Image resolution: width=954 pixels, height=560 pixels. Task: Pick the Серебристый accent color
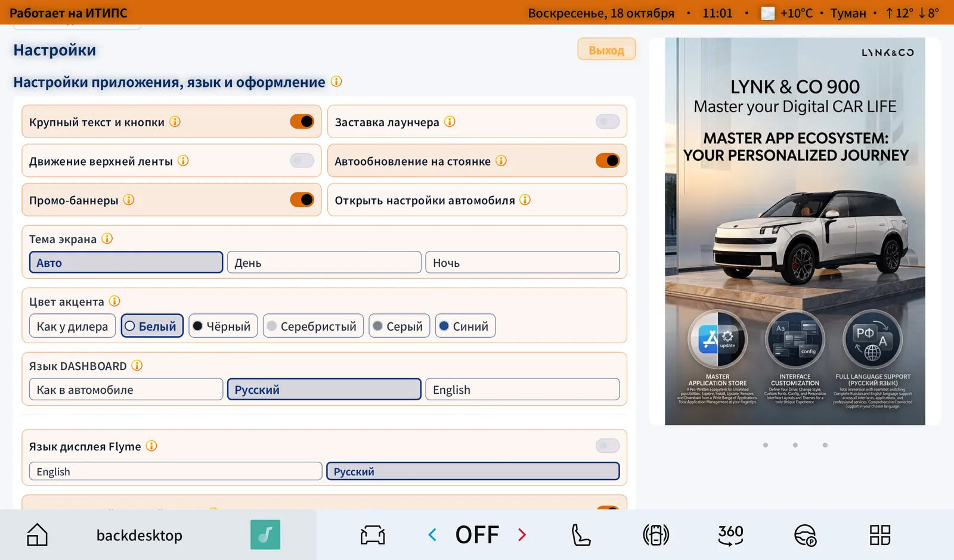tap(313, 326)
